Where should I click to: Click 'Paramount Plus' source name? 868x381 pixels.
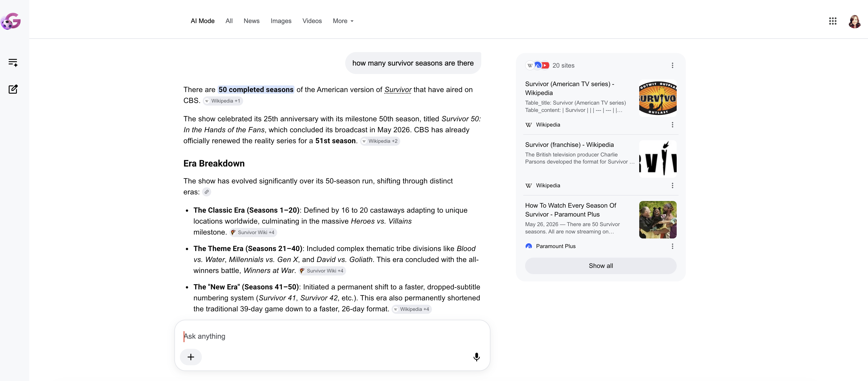(x=556, y=246)
